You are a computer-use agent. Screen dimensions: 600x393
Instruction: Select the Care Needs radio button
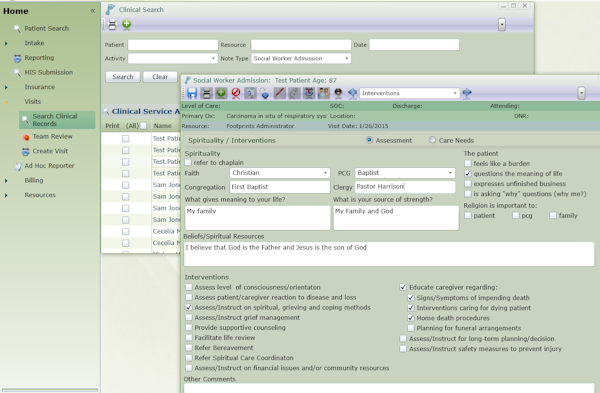click(x=432, y=140)
